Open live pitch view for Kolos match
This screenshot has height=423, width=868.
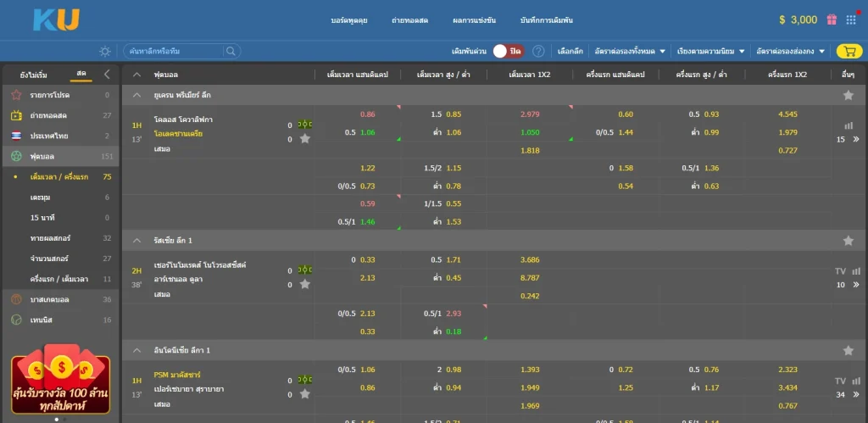[305, 125]
